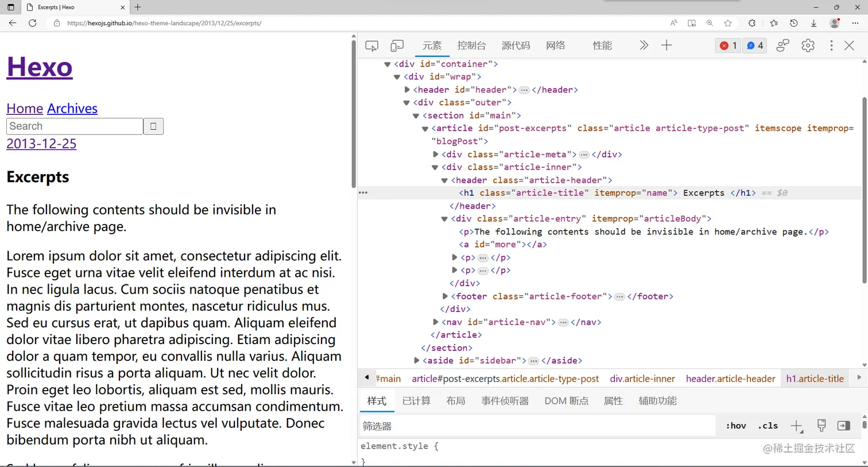Image resolution: width=868 pixels, height=467 pixels.
Task: Switch to the 性能 (Performance) tab
Action: [x=602, y=45]
